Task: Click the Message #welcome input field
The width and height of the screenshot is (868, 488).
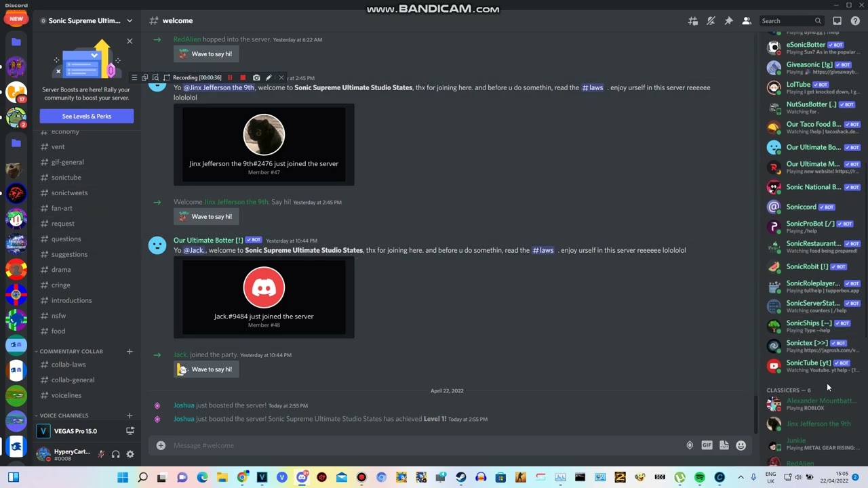Action: pyautogui.click(x=426, y=445)
